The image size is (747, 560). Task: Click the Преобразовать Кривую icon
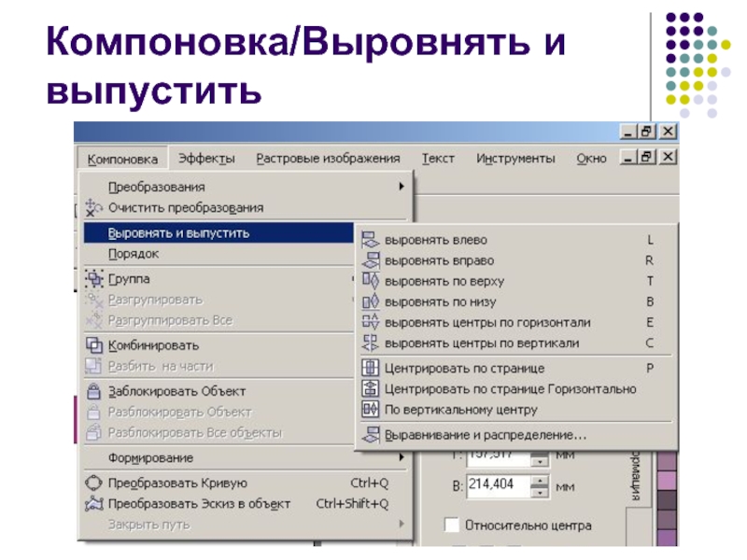93,483
